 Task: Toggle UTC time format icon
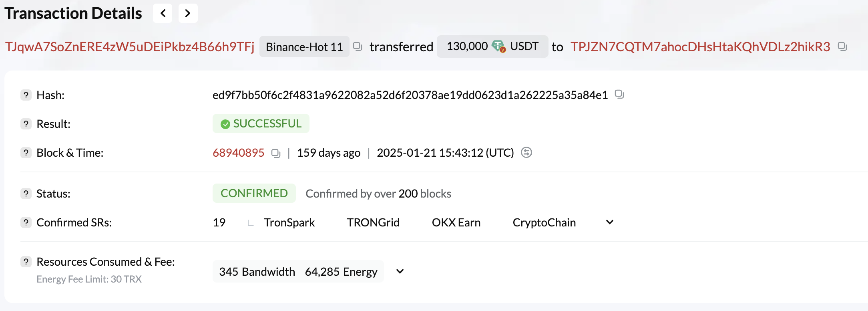pos(526,153)
